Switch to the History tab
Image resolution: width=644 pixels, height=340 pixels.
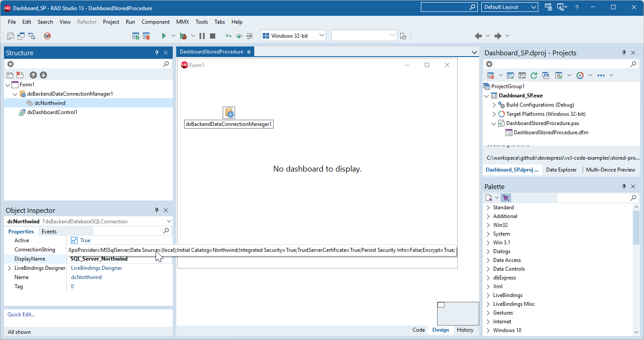tap(465, 330)
